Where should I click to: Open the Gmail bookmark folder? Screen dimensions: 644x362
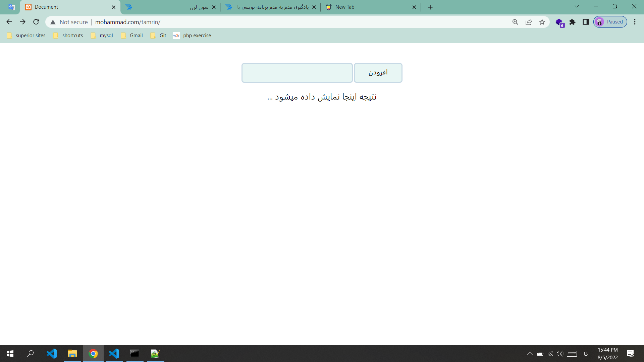(x=132, y=36)
